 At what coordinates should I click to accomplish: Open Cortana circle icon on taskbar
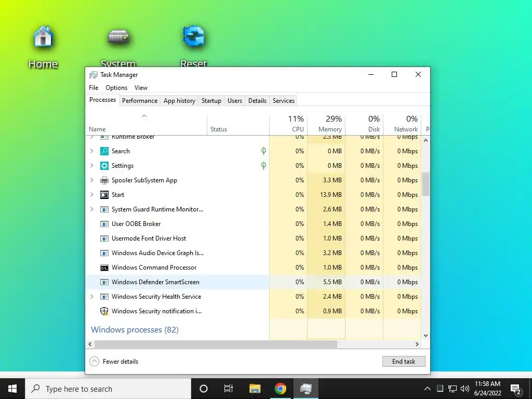tap(204, 389)
